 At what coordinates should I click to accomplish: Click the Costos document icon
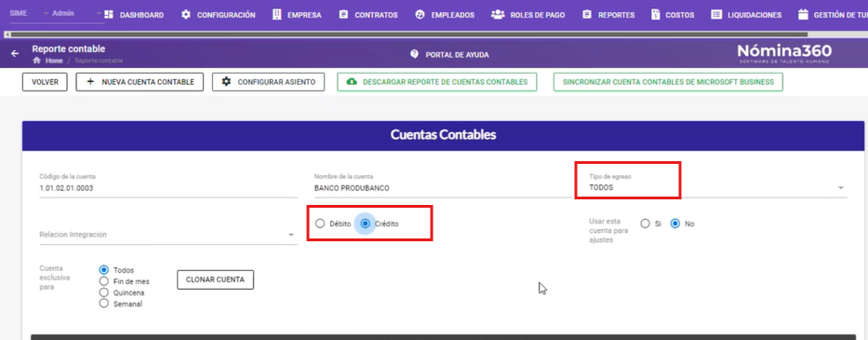(656, 15)
